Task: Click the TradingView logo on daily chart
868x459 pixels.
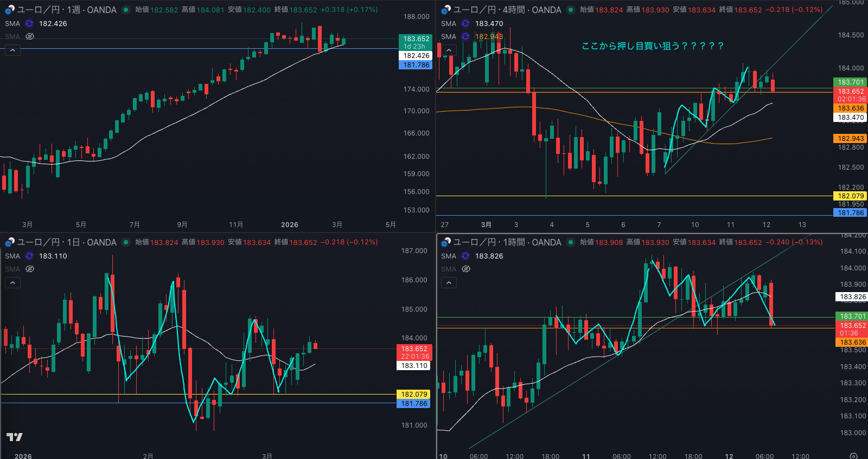Action: (x=15, y=437)
